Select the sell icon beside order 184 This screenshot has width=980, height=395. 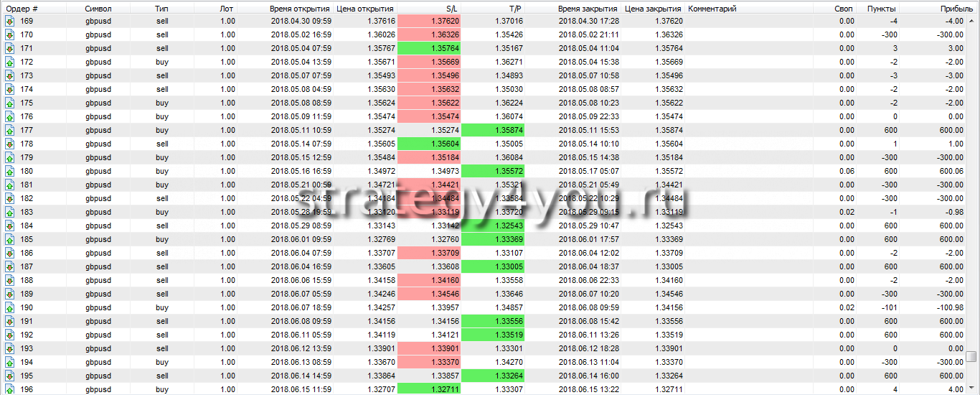[9, 226]
